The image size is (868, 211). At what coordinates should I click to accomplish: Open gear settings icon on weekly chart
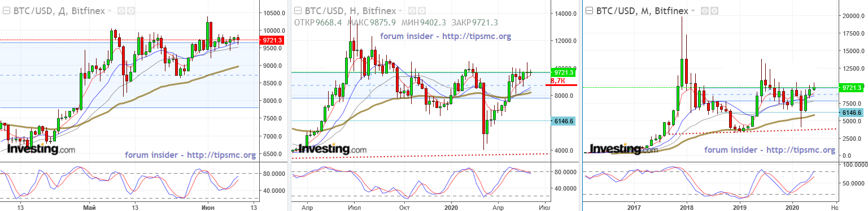[422, 11]
